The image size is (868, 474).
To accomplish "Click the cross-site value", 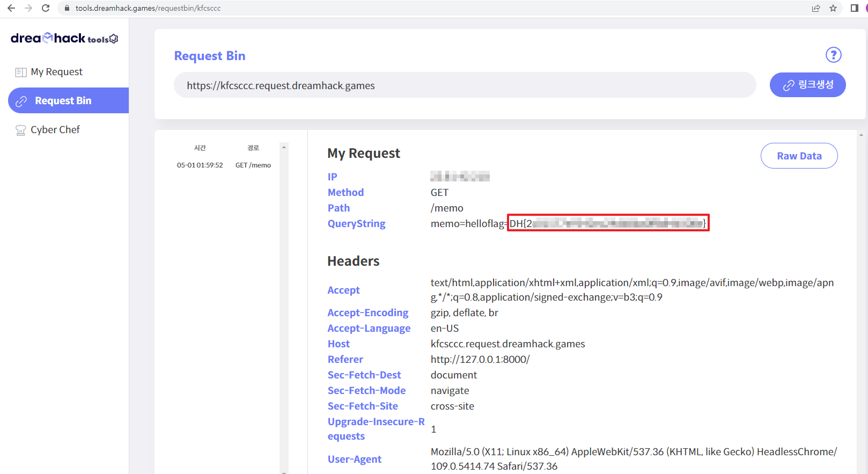I will coord(452,406).
